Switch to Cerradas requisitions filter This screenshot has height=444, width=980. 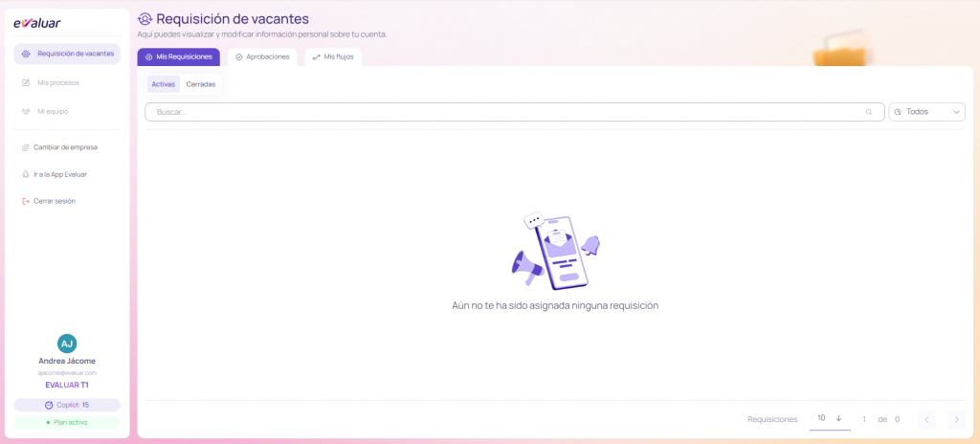(201, 84)
